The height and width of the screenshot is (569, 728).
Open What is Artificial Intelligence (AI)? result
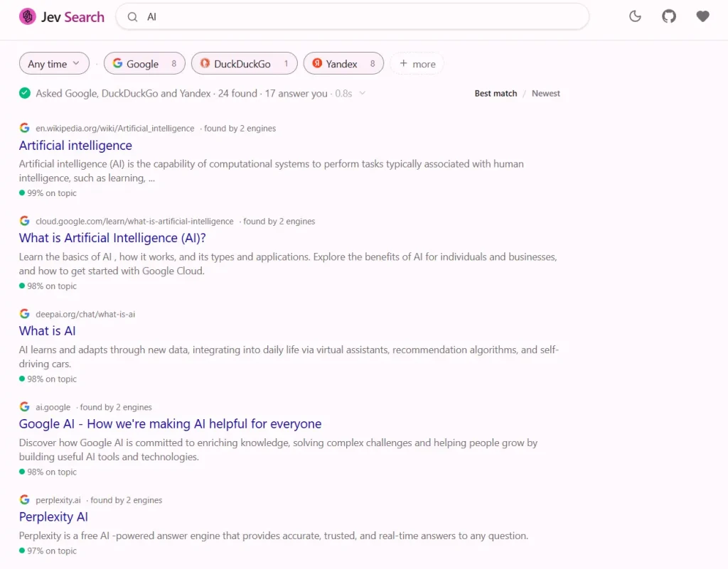pyautogui.click(x=112, y=238)
